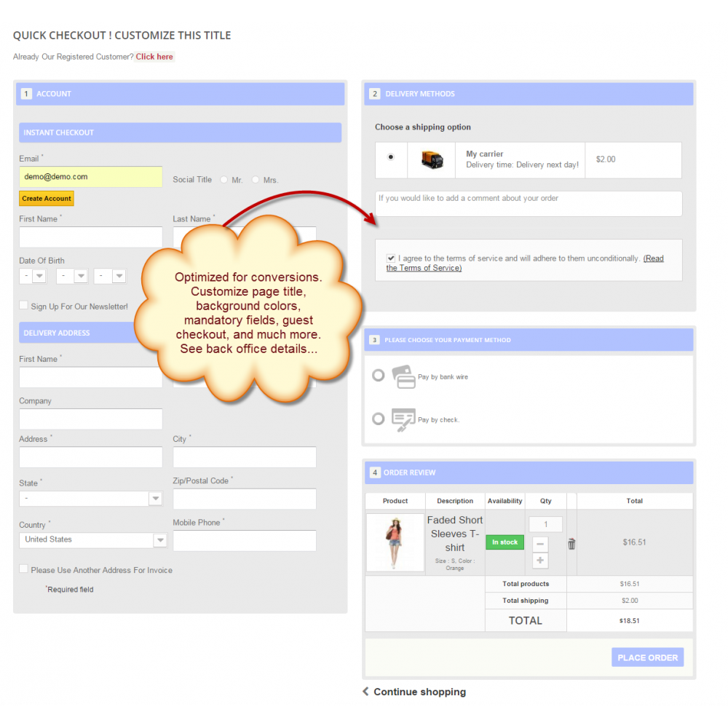This screenshot has height=728, width=728.
Task: Select the Pay by bank wire option
Action: [x=379, y=375]
